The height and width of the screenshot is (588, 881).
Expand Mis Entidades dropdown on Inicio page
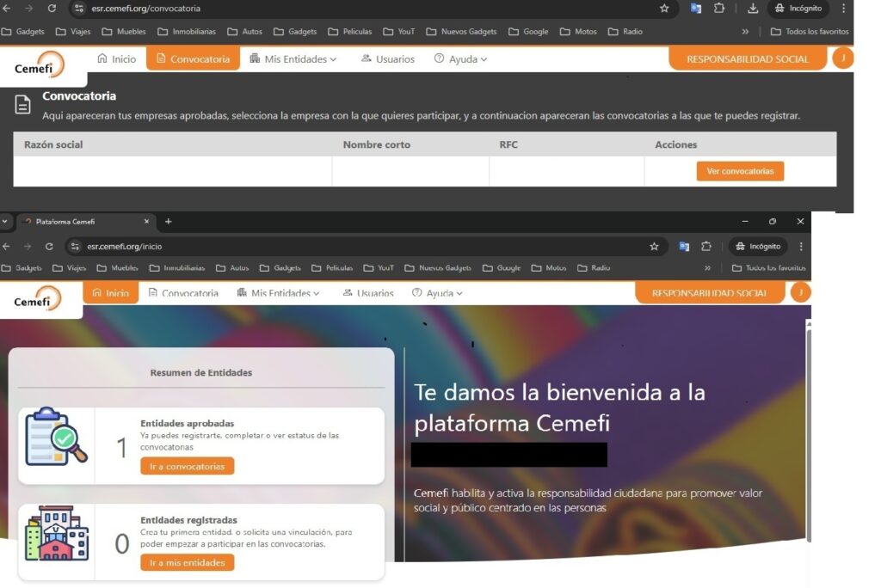(x=279, y=293)
